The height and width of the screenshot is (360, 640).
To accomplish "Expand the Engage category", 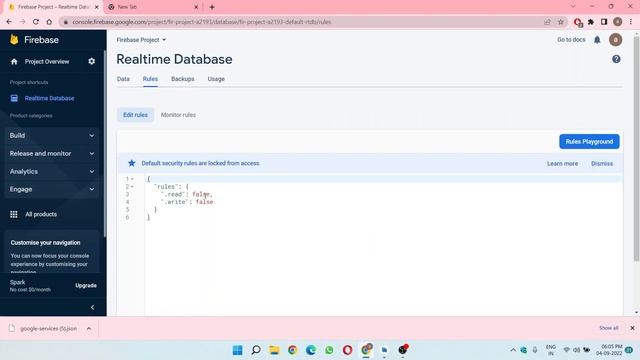I will (52, 189).
